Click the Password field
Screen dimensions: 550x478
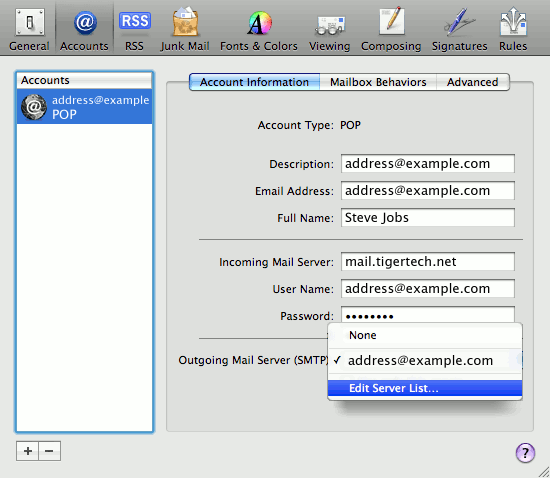coord(428,315)
